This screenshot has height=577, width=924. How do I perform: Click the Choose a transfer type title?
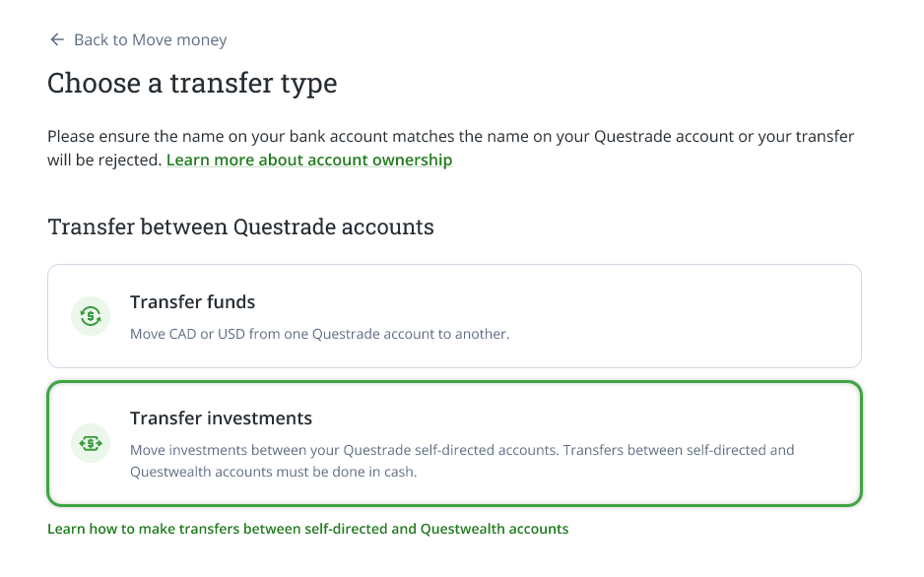[191, 84]
